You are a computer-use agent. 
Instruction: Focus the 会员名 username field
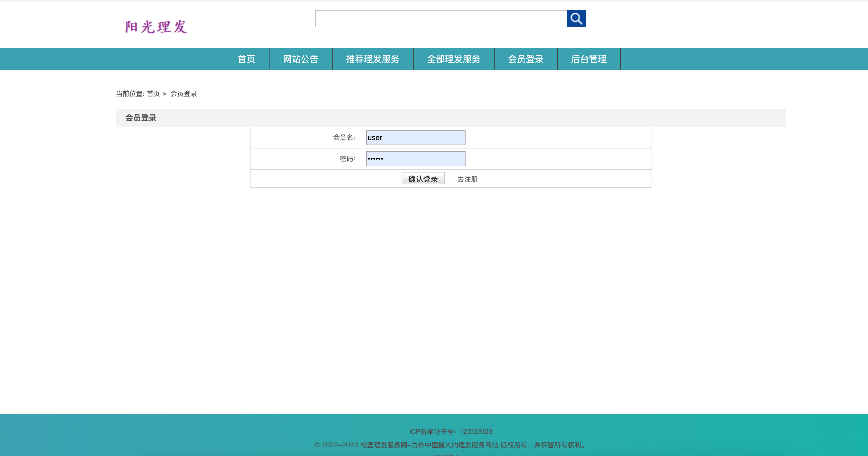415,137
